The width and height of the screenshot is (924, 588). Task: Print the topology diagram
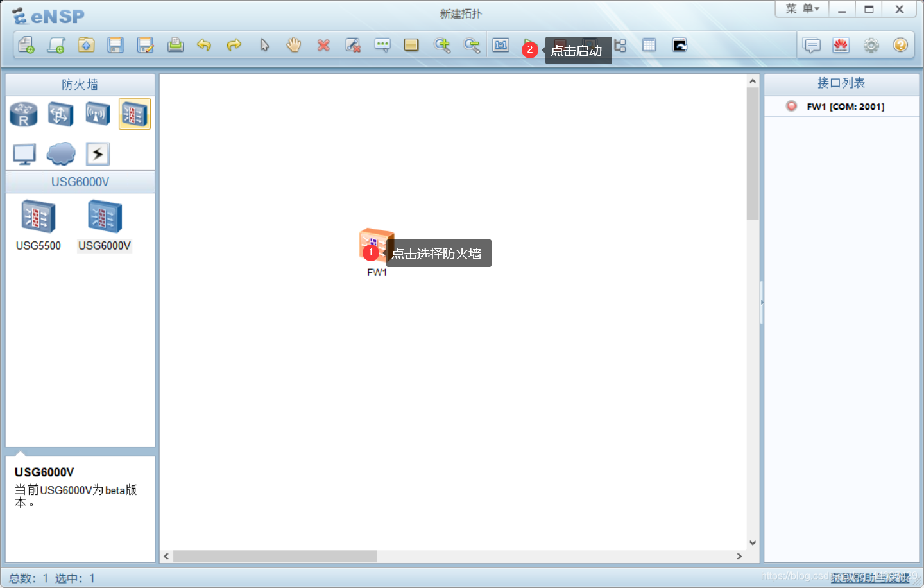pyautogui.click(x=175, y=45)
